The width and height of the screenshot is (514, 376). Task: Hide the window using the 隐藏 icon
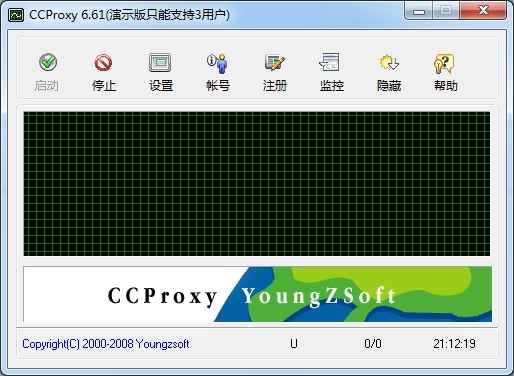tap(389, 62)
